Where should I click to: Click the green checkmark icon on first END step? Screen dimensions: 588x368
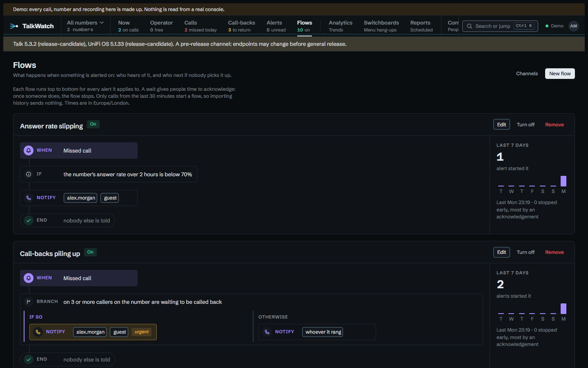pyautogui.click(x=29, y=220)
